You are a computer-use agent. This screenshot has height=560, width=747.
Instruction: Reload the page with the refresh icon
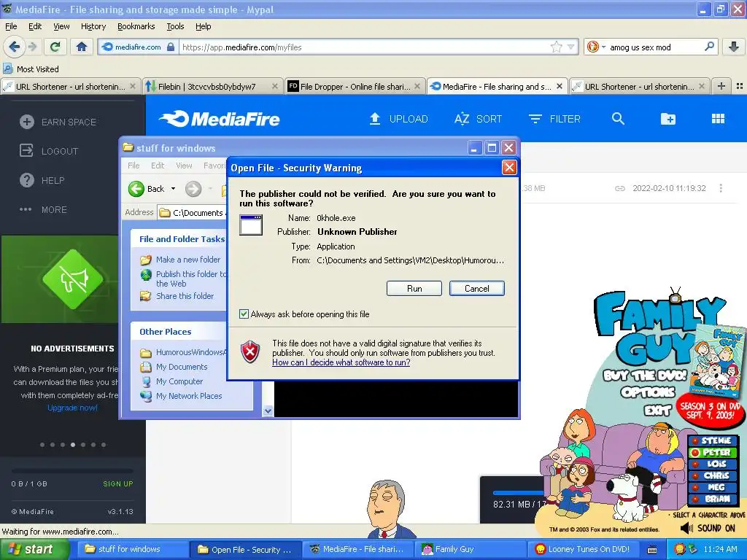coord(55,47)
